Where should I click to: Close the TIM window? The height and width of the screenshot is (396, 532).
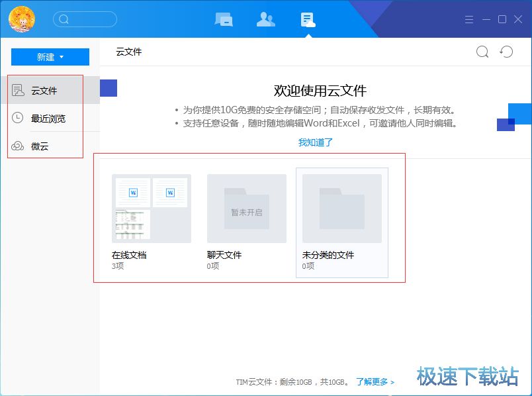[x=518, y=19]
